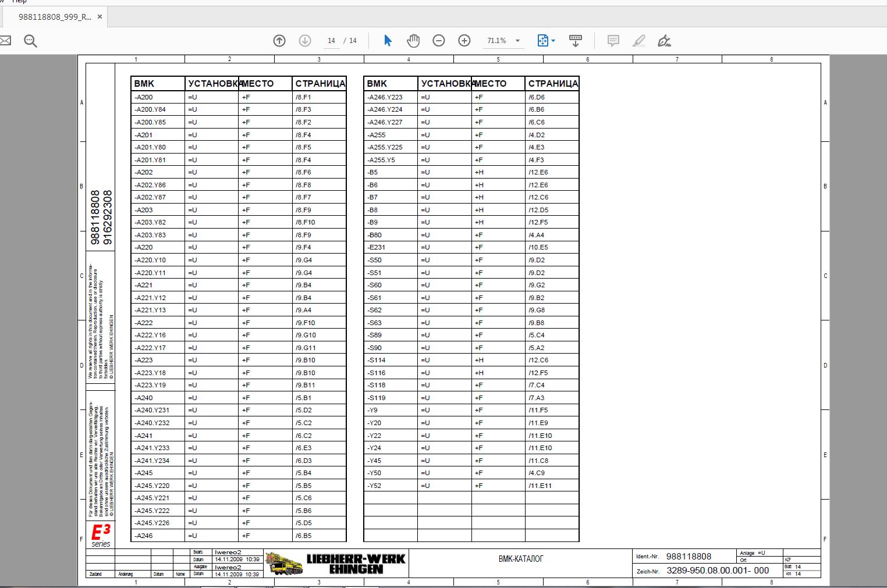Click the email envelope icon
887x588 pixels.
[5, 41]
